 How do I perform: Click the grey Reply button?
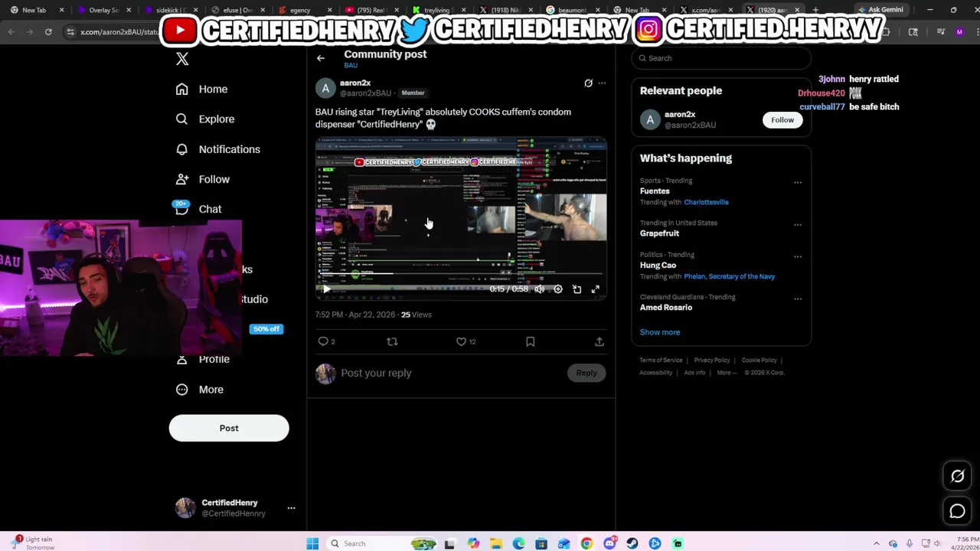[586, 373]
